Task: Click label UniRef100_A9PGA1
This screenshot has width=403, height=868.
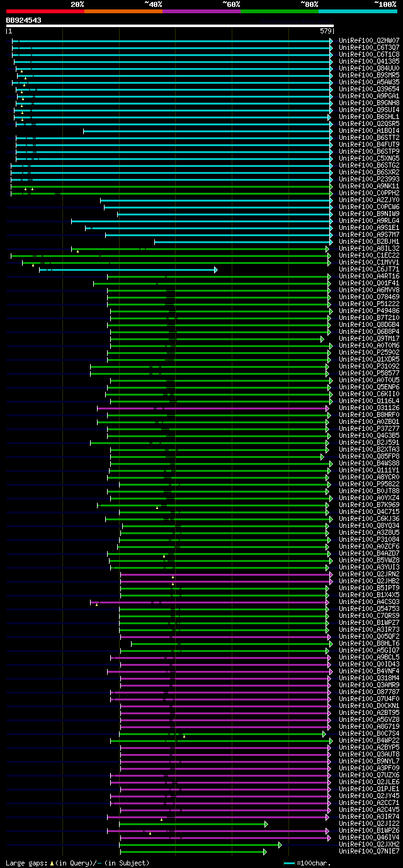Action: click(x=369, y=96)
